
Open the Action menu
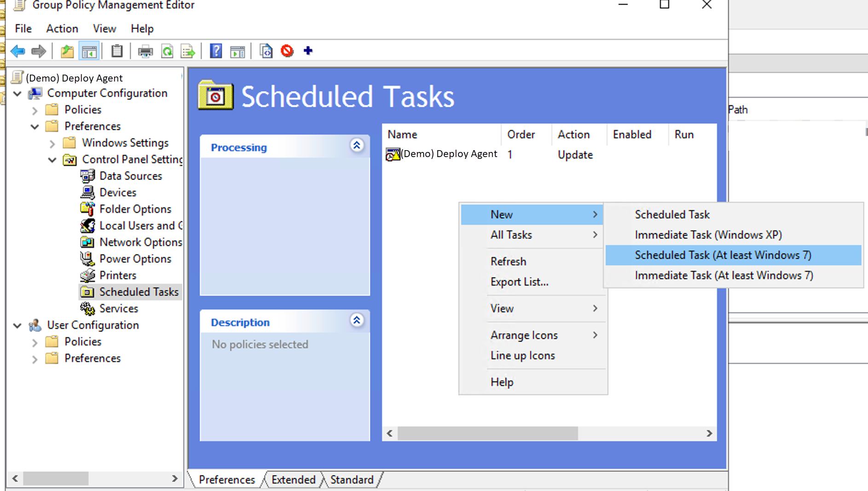62,29
